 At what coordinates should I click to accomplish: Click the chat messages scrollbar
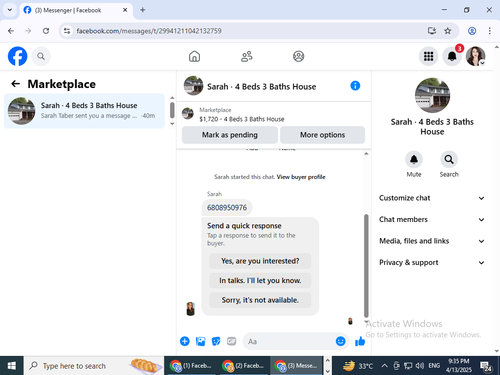tap(366, 266)
